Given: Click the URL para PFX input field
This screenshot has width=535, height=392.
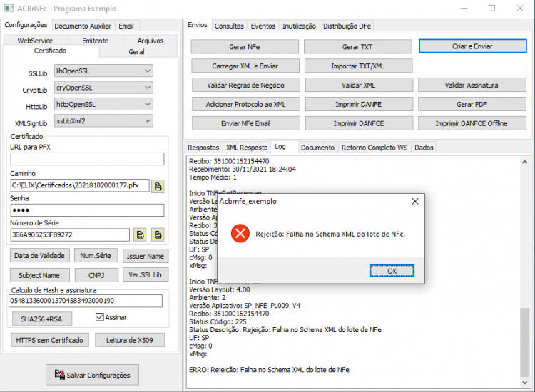Looking at the screenshot, I should tap(87, 159).
